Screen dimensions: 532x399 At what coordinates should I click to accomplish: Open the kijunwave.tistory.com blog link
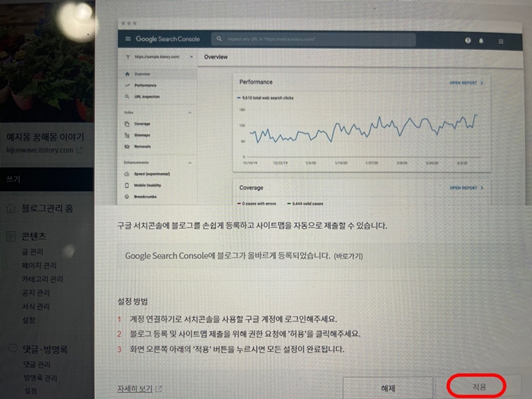click(x=40, y=150)
